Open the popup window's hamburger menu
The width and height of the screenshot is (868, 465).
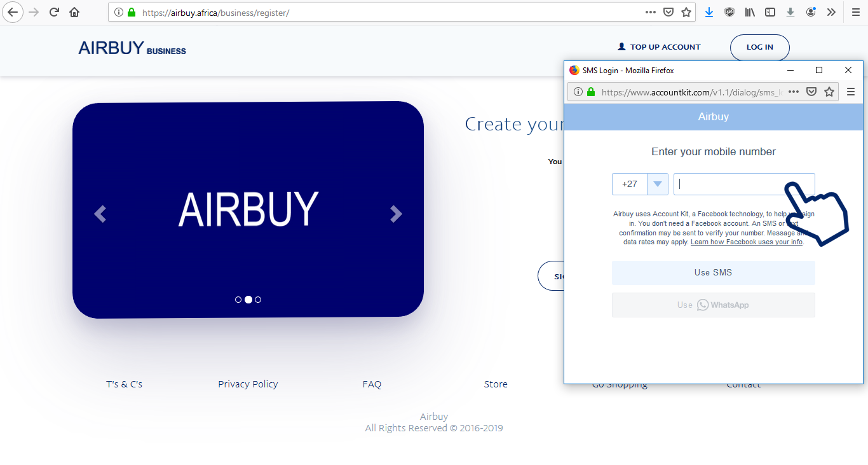click(x=851, y=92)
